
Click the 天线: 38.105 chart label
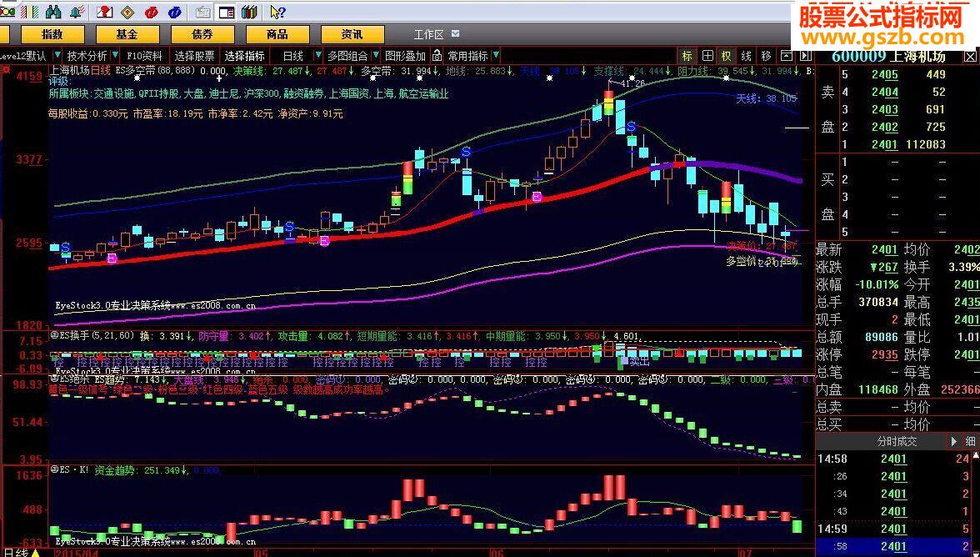click(767, 98)
